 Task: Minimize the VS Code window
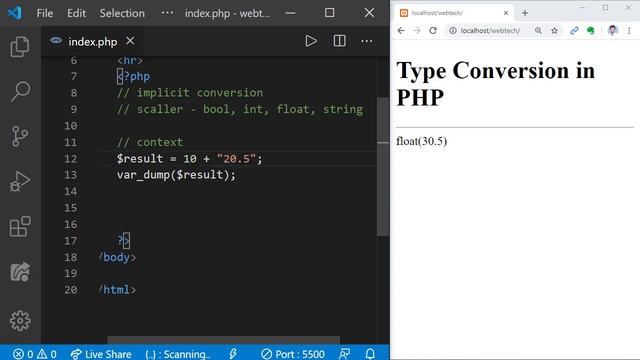(291, 13)
